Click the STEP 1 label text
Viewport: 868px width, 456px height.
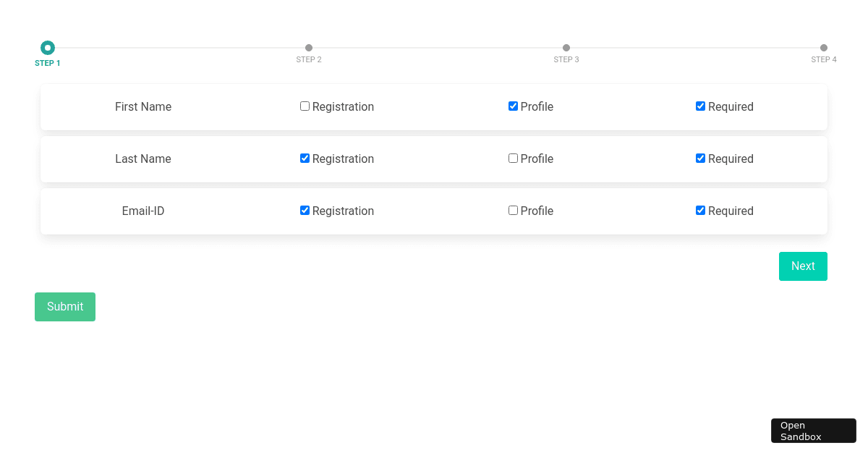point(47,63)
